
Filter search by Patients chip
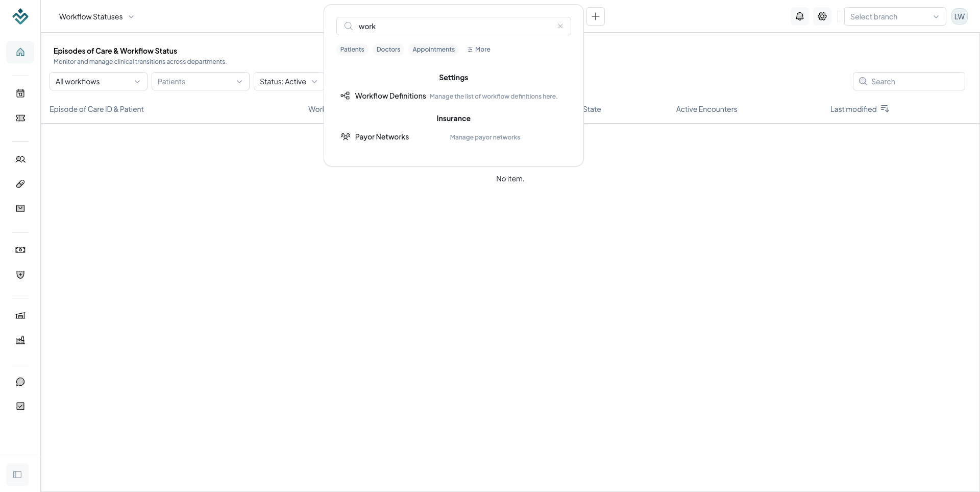[x=352, y=50]
